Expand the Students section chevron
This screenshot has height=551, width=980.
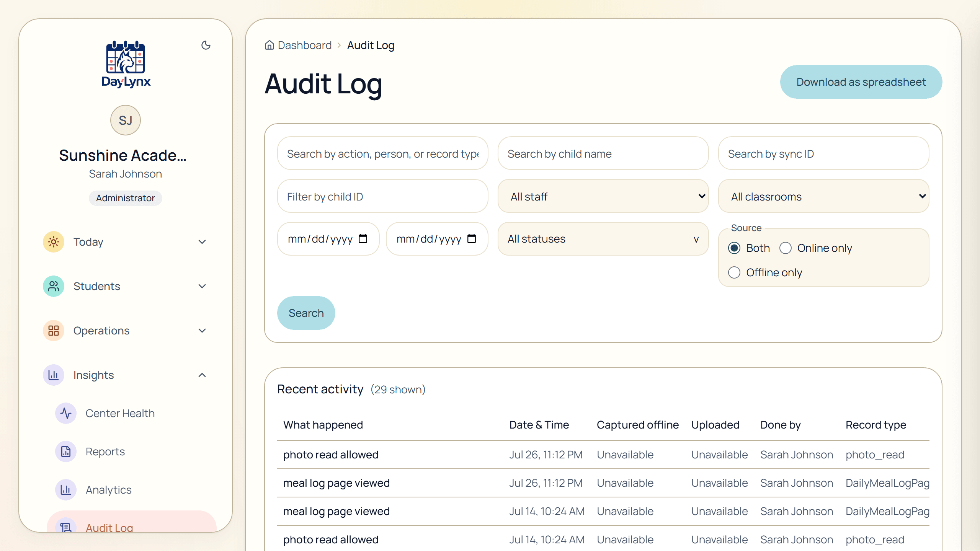(x=202, y=286)
